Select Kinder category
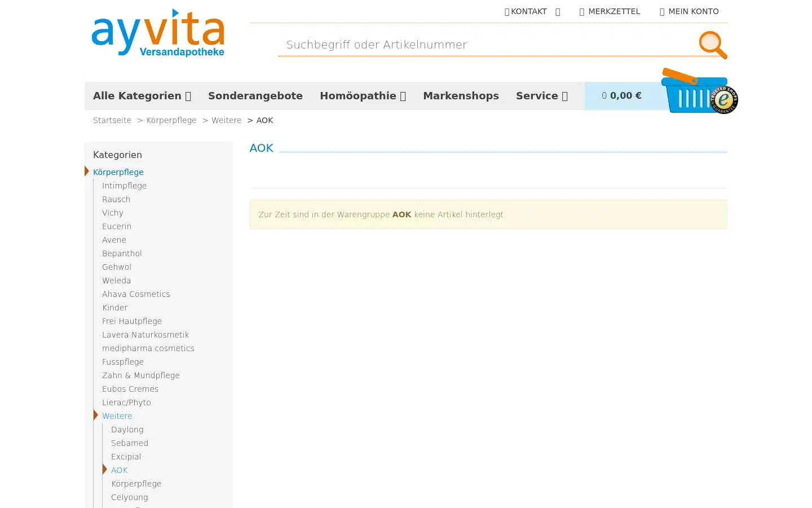Viewport: 812px width, 508px height. pos(114,308)
